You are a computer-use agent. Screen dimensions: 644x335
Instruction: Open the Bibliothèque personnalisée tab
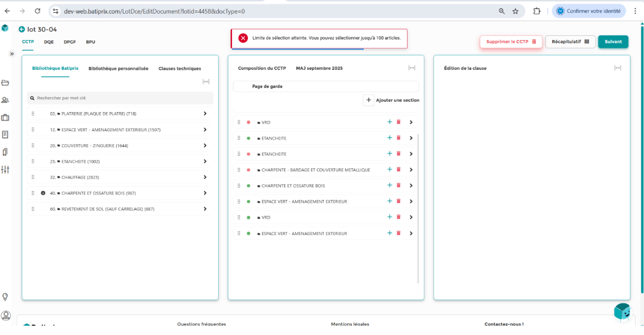pyautogui.click(x=118, y=68)
